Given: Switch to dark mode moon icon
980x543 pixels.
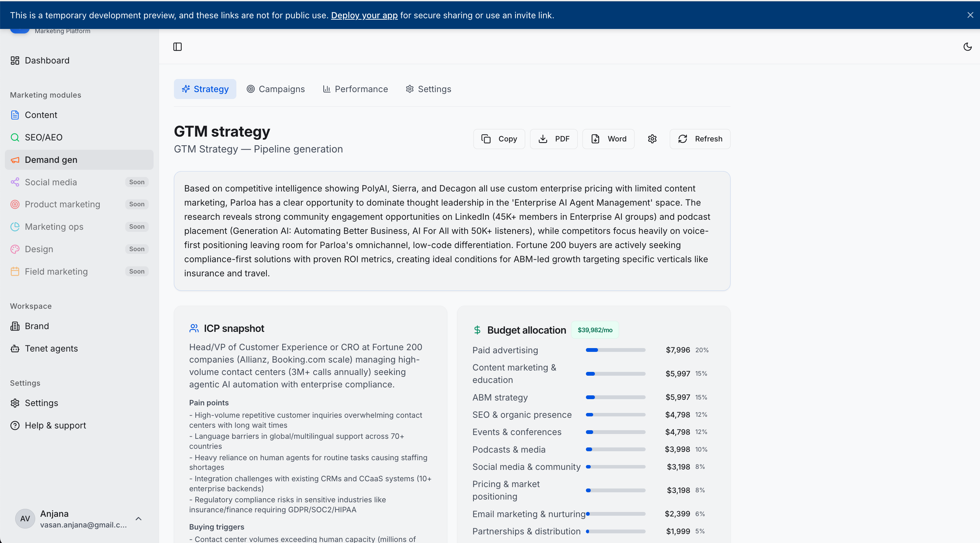Looking at the screenshot, I should 967,47.
